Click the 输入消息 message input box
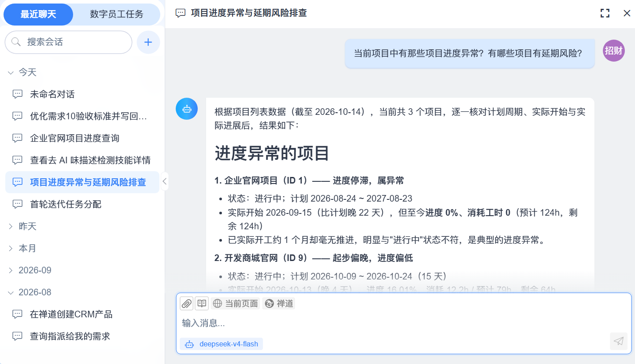Screen dimensions: 635x364 tap(403, 323)
